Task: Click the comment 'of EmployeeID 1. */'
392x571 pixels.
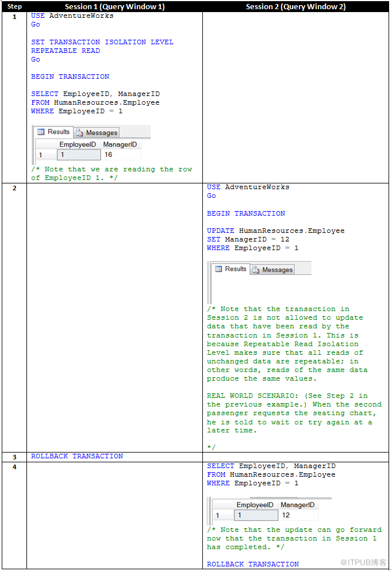Action: (74, 178)
